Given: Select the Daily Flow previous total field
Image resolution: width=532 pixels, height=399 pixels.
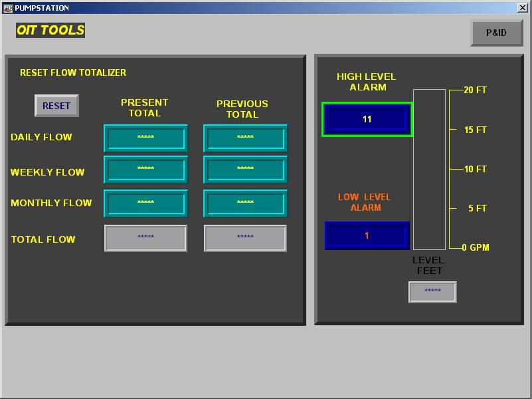Looking at the screenshot, I should click(x=245, y=138).
